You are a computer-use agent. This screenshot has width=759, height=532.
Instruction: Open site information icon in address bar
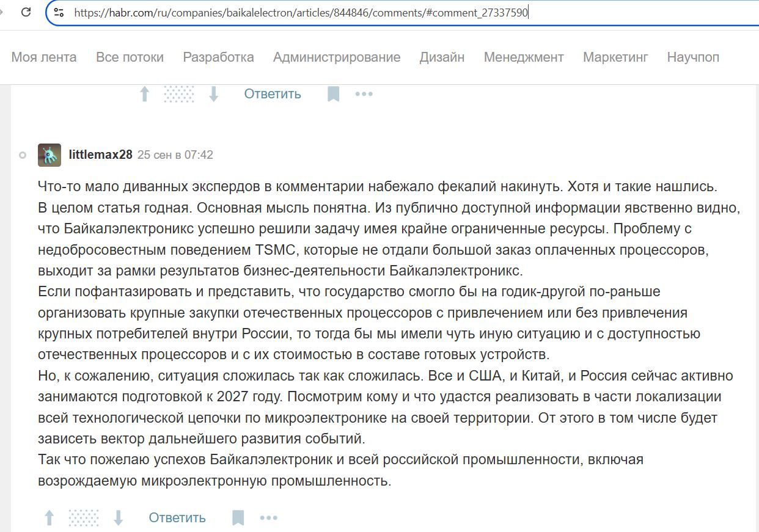coord(59,12)
